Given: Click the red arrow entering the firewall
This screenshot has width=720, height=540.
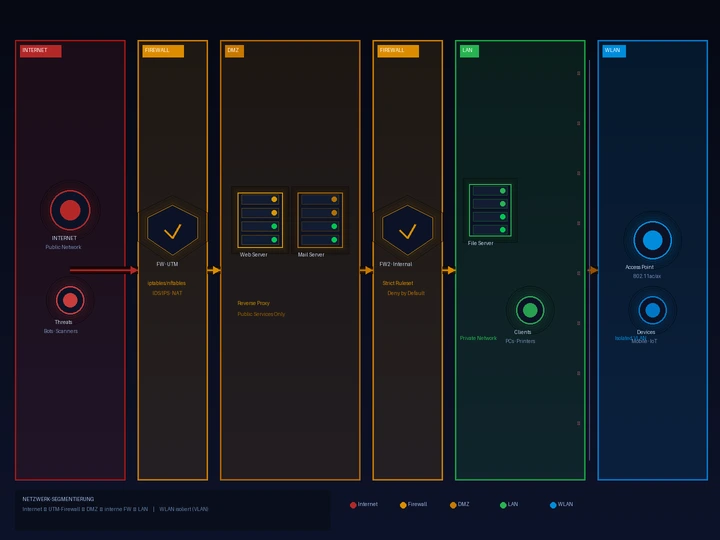Looking at the screenshot, I should [x=104, y=270].
